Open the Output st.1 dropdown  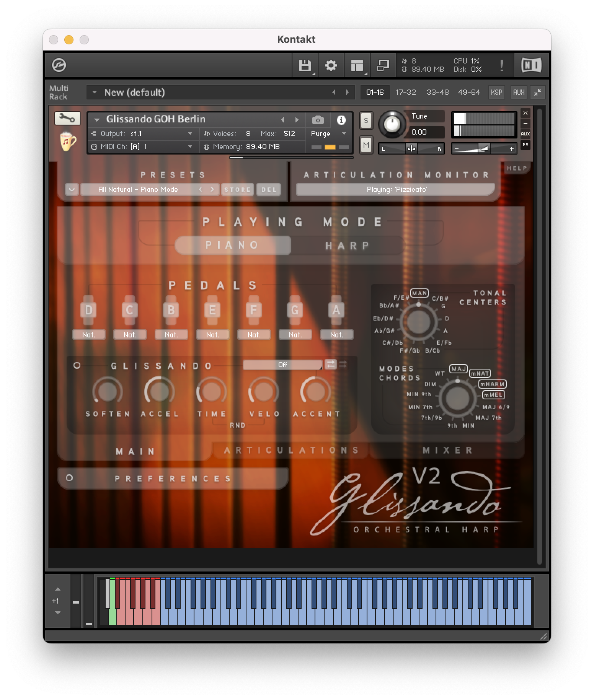click(x=144, y=133)
